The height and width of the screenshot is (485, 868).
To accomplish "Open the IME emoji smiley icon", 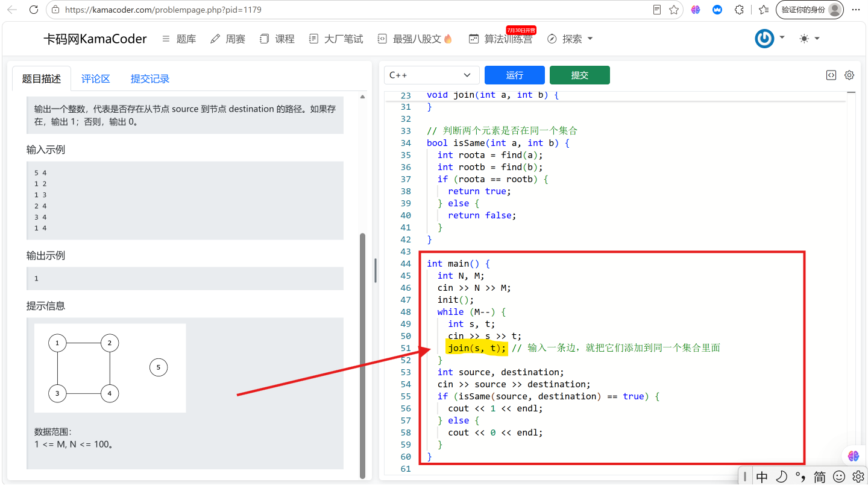I will point(839,477).
